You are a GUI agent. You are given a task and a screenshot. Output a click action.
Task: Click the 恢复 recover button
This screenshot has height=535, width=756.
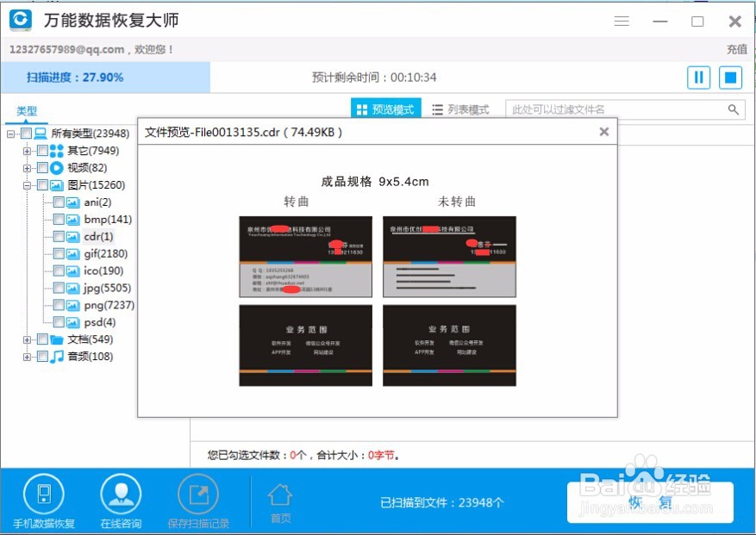click(651, 502)
